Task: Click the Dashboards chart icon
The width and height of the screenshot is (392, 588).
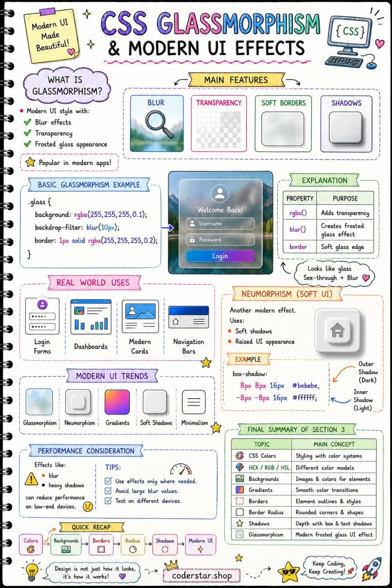Action: 91,316
